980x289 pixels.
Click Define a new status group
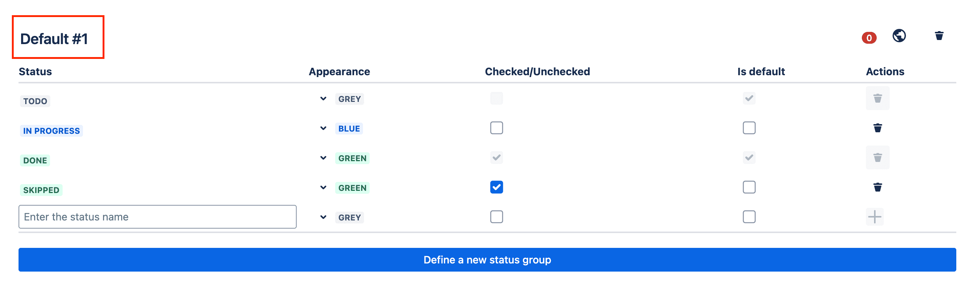click(487, 260)
